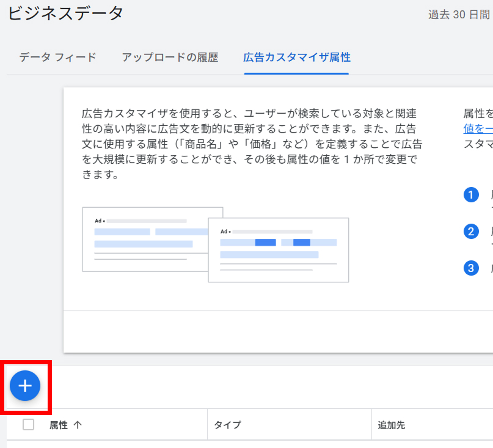Click the タイプ column header
Viewport: 493px width, 448px height.
tap(227, 424)
